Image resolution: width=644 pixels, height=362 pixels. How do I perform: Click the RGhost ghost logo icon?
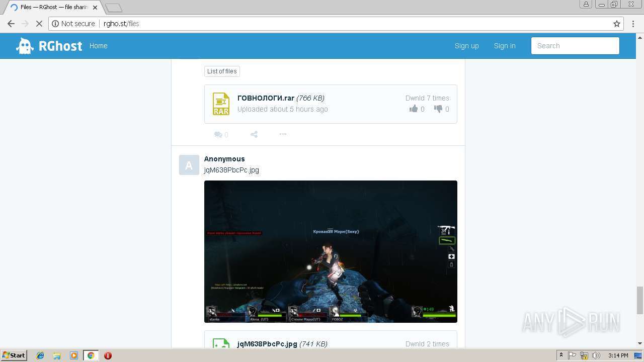click(25, 46)
